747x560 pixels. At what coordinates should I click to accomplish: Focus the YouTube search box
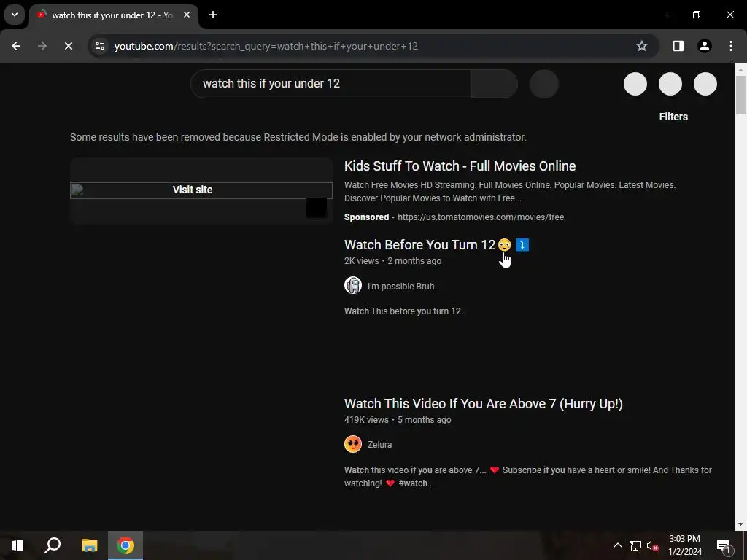(331, 84)
